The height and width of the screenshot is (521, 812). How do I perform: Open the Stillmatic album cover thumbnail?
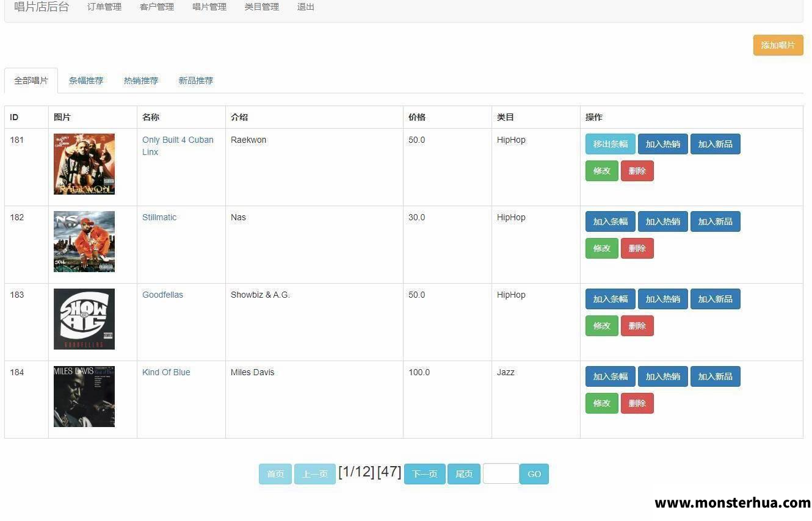[x=84, y=242]
